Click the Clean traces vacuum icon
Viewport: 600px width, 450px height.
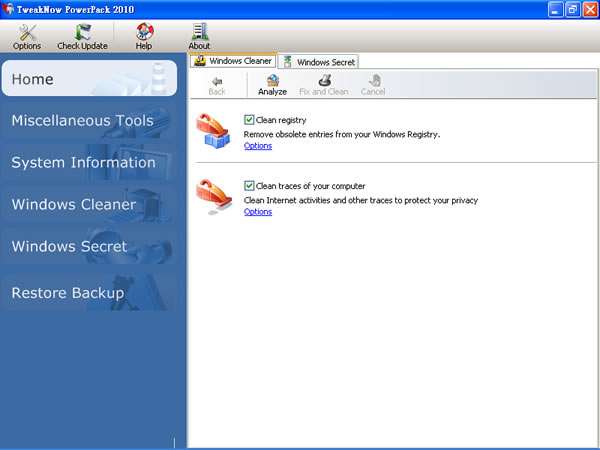click(214, 197)
